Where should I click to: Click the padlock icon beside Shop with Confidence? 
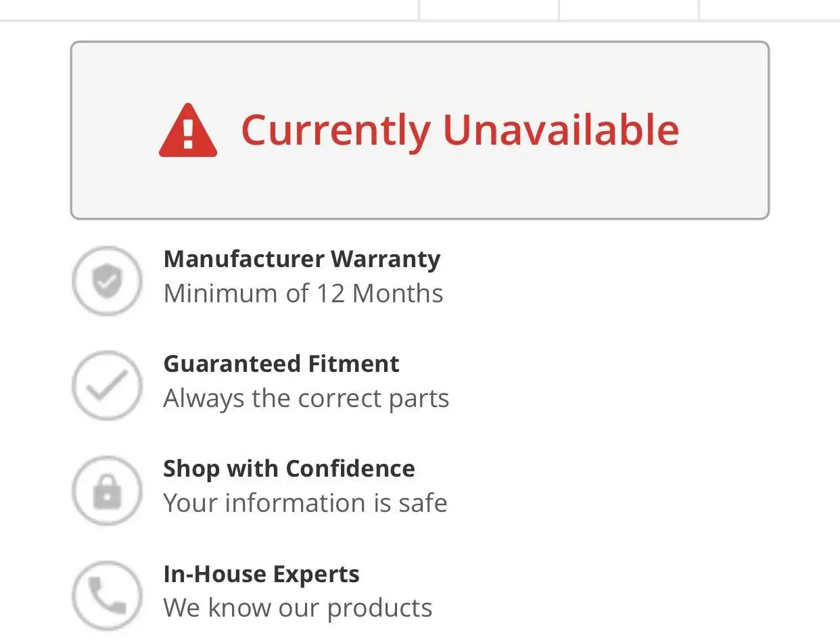pos(107,491)
